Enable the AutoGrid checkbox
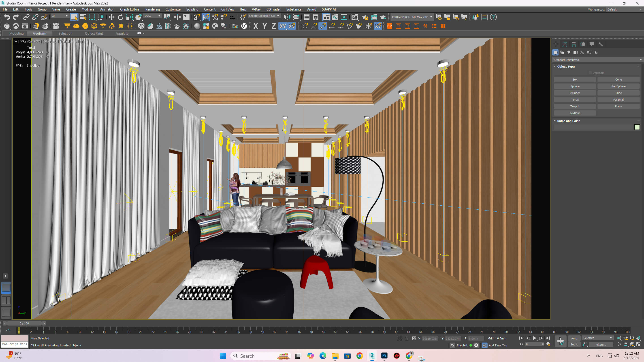Image resolution: width=644 pixels, height=362 pixels. [591, 73]
